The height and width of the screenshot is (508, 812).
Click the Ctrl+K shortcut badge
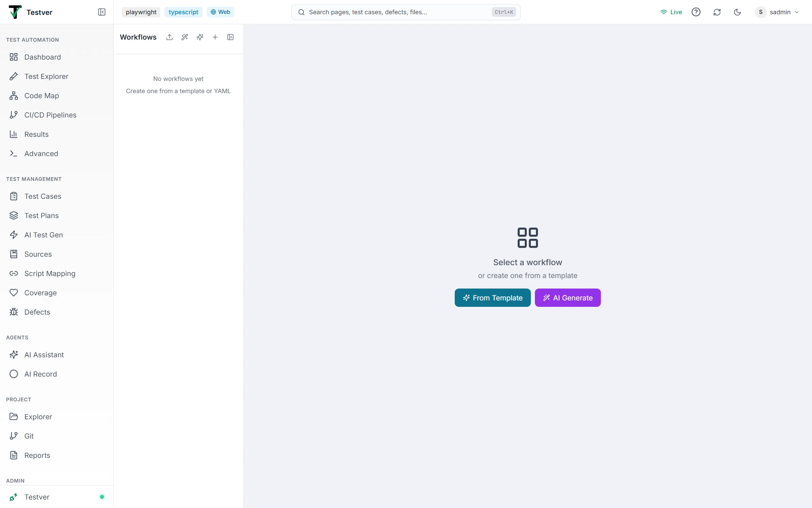(x=504, y=12)
